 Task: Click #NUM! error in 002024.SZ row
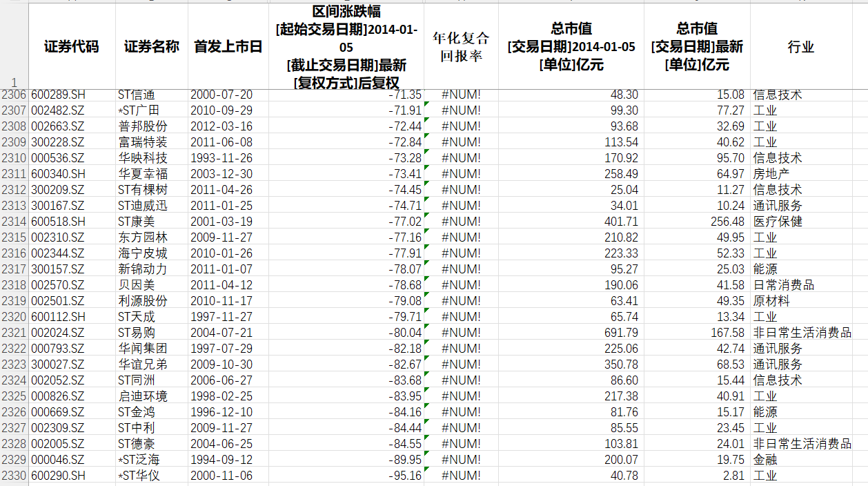[461, 333]
